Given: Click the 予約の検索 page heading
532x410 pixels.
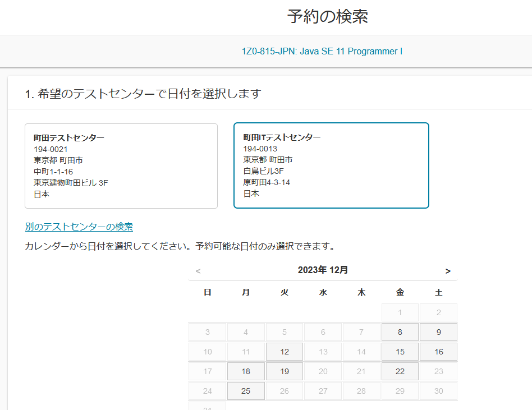Looking at the screenshot, I should coord(328,17).
